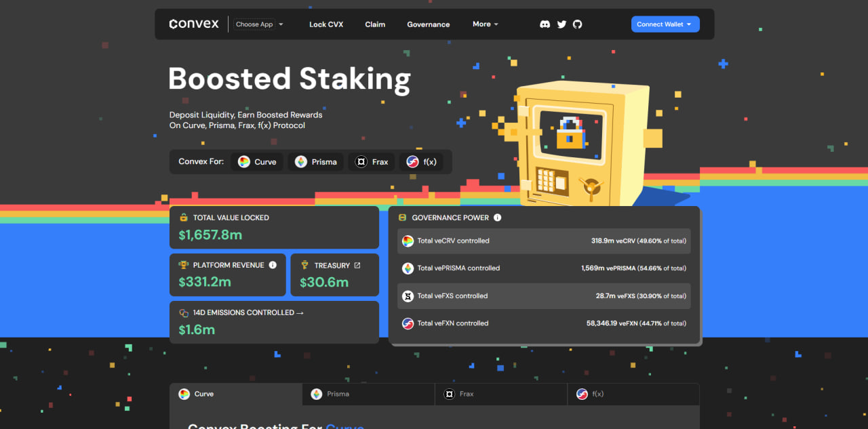Image resolution: width=868 pixels, height=429 pixels.
Task: Open the GitHub icon link
Action: [x=578, y=24]
